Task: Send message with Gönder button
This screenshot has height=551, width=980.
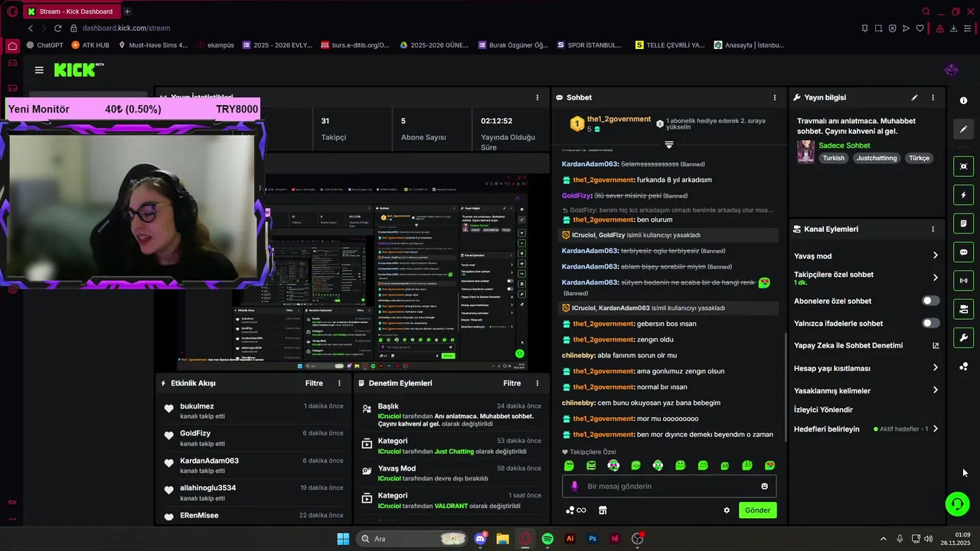Action: point(758,510)
